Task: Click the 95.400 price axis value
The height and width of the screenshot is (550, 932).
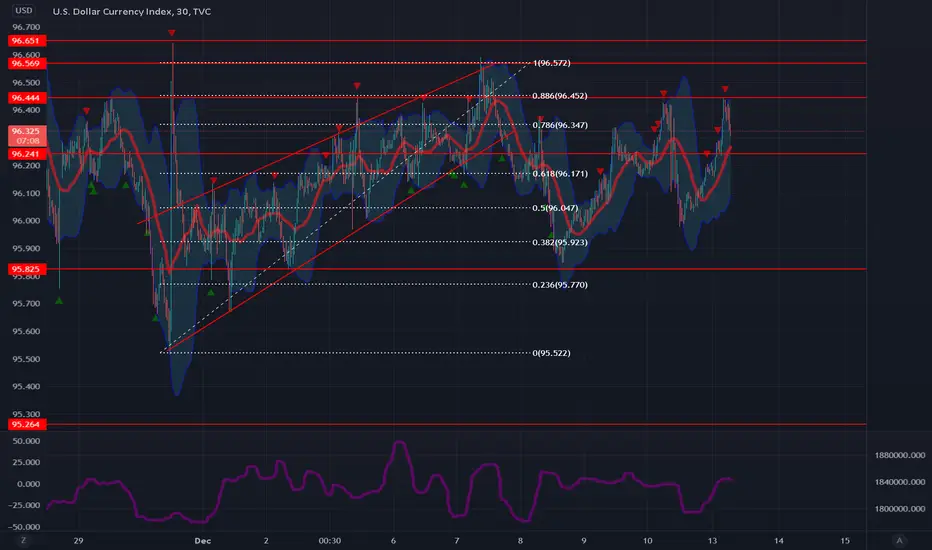Action: (x=26, y=386)
